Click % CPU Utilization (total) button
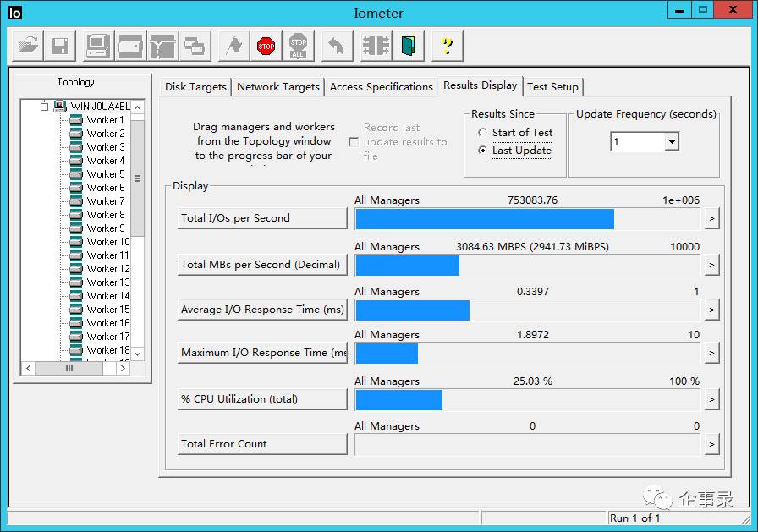This screenshot has width=758, height=532. 262,399
